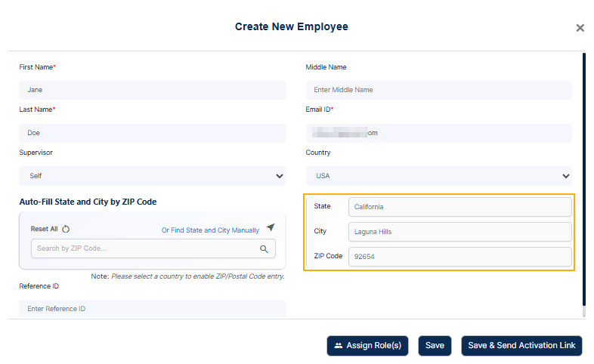The height and width of the screenshot is (364, 594).
Task: Click the City field showing Laguna Hills
Action: click(x=460, y=232)
